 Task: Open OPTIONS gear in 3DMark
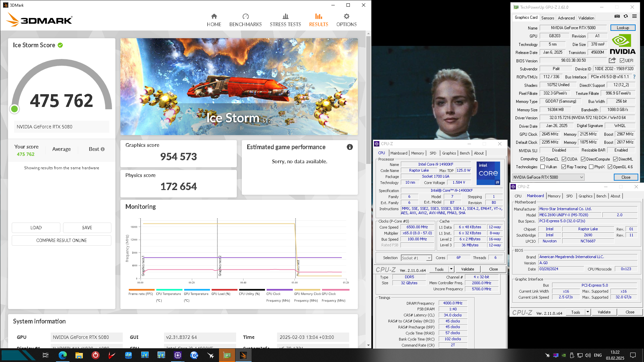tap(346, 20)
